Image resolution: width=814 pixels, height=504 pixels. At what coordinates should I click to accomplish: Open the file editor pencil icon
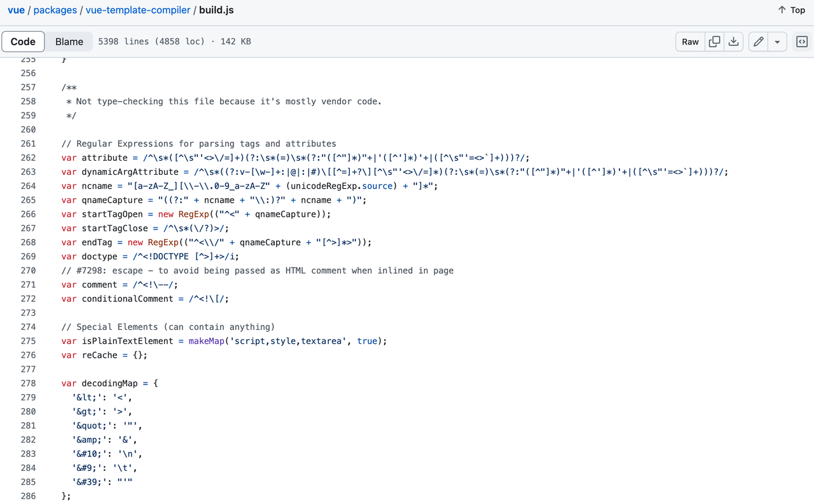pyautogui.click(x=758, y=41)
